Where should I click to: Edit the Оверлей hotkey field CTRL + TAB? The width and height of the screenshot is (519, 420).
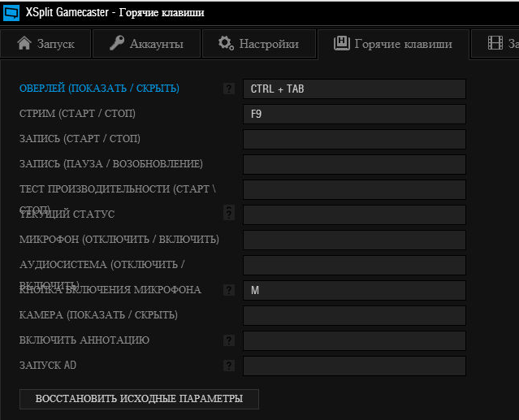354,89
